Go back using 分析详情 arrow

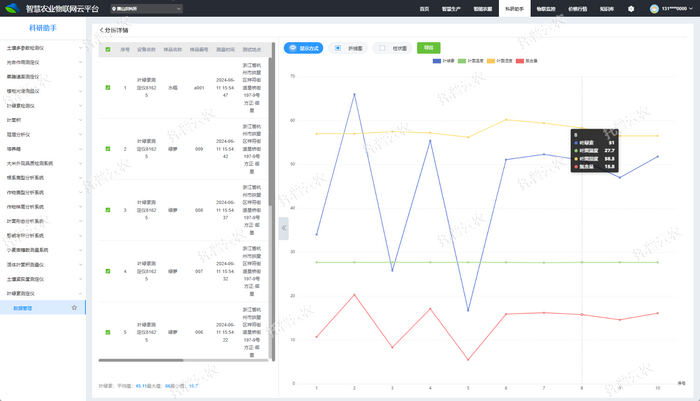coord(101,30)
